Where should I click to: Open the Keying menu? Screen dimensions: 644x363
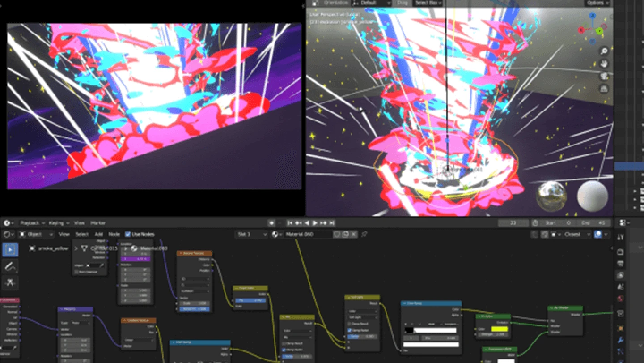(x=59, y=223)
